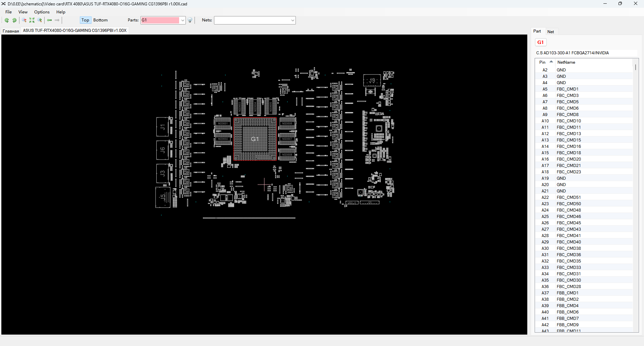Click the FBC_CMD20 net name
644x346 pixels.
click(x=569, y=159)
